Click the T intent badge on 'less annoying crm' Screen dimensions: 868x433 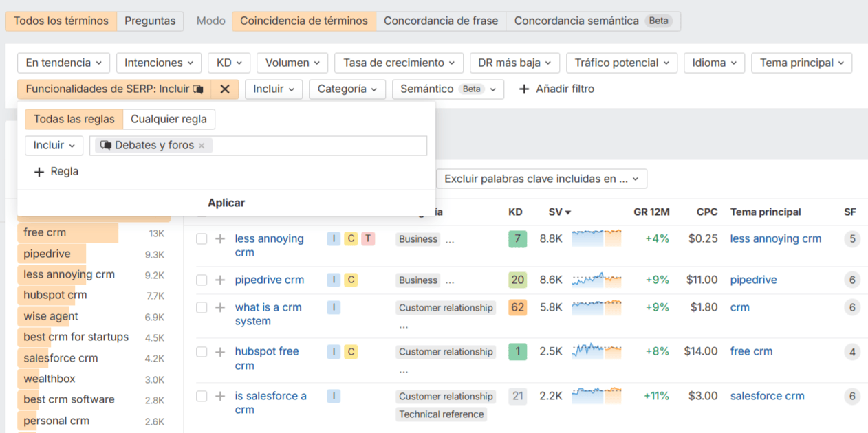coord(368,239)
